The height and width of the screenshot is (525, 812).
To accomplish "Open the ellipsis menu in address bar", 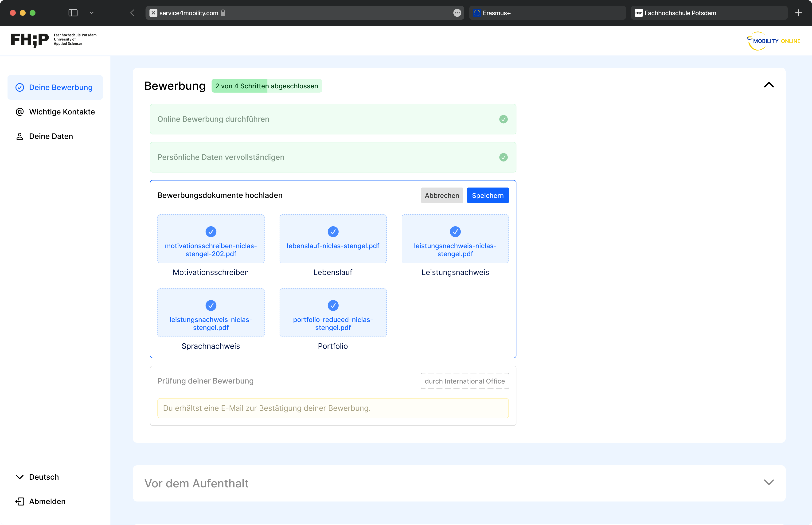I will tap(457, 13).
